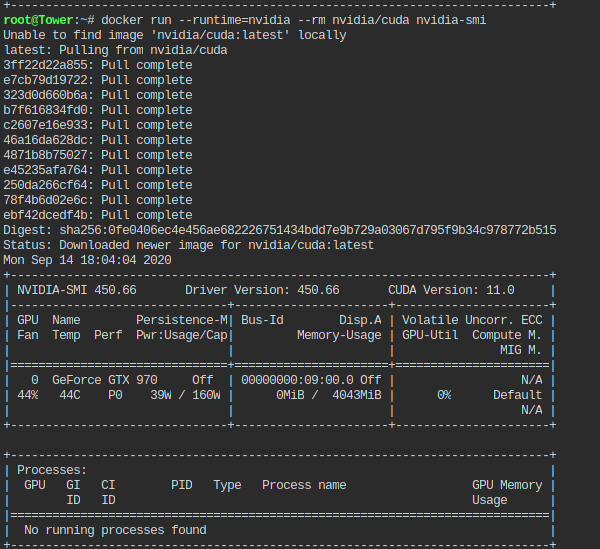
Task: Click the 'Disp.A' column header
Action: [x=360, y=320]
